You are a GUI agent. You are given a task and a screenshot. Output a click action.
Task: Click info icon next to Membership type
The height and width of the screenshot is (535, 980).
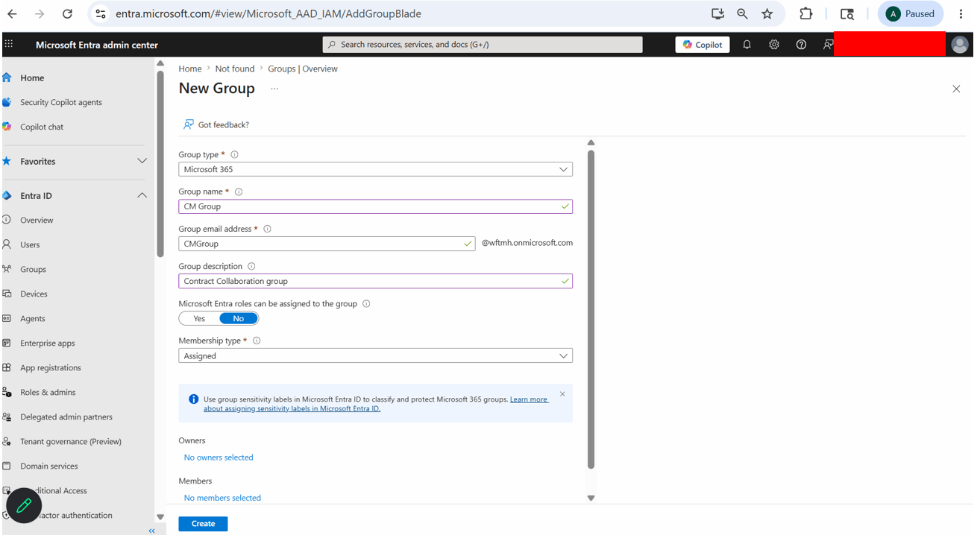point(257,341)
